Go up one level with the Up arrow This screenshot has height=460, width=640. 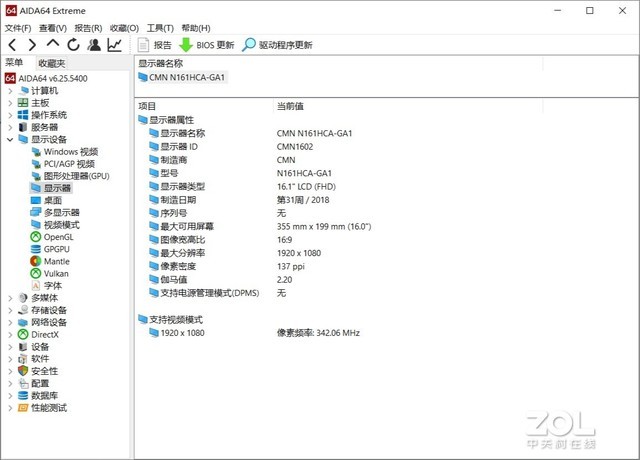[x=53, y=43]
